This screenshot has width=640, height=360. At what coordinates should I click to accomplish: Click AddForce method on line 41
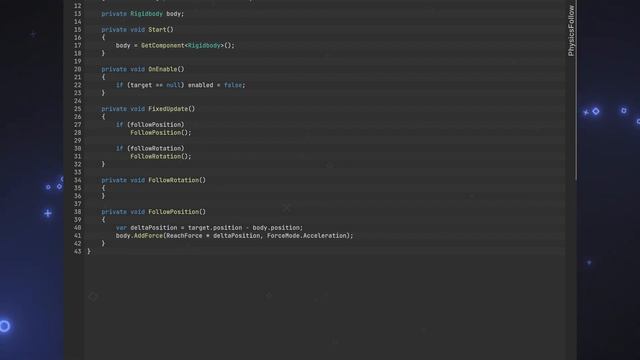[148, 236]
